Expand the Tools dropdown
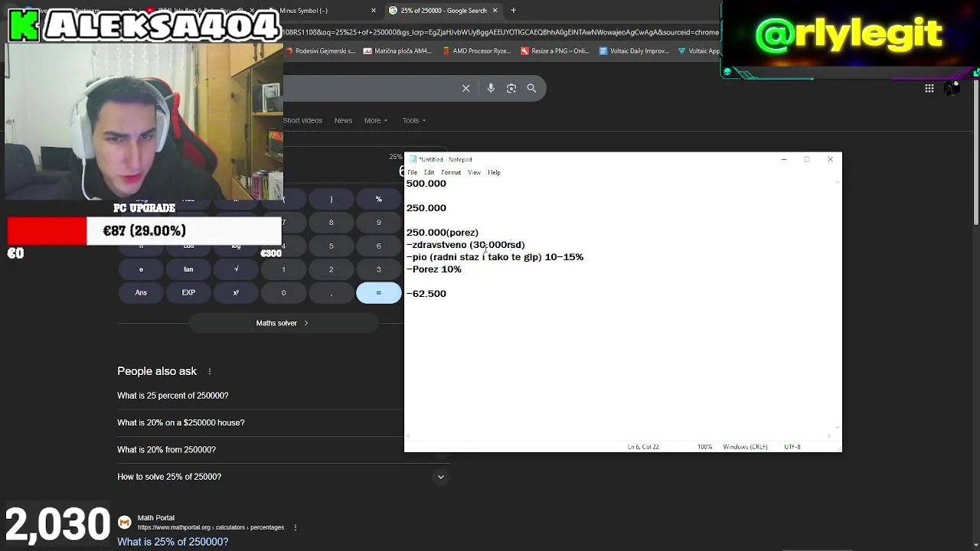 click(414, 120)
